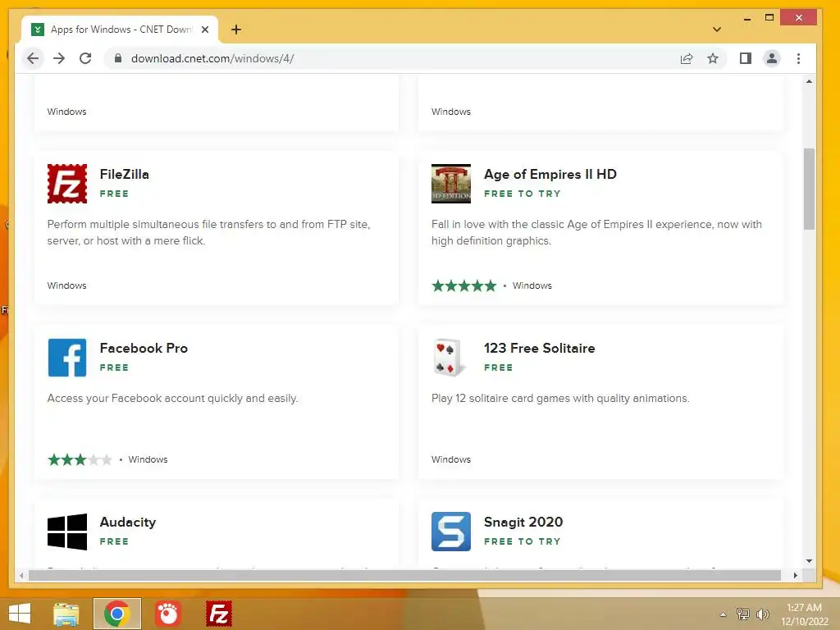The width and height of the screenshot is (840, 630).
Task: Click the FREE label under FileZilla
Action: 114,194
